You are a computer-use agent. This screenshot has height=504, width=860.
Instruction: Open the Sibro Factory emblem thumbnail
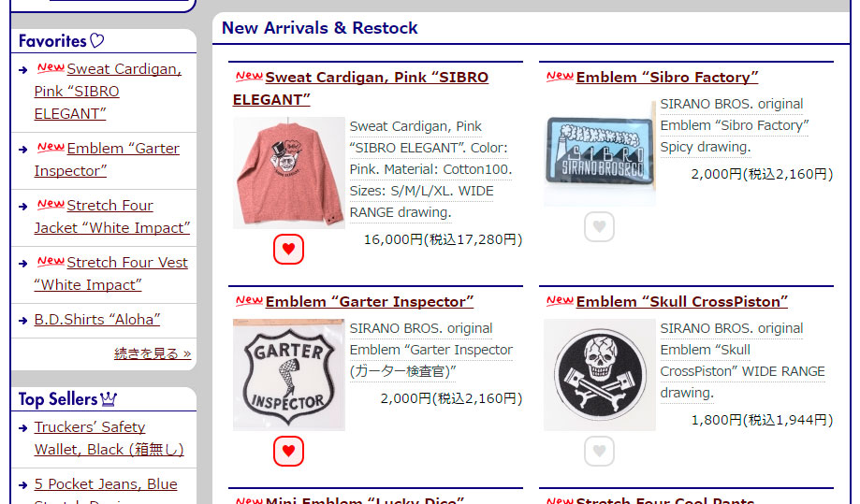click(x=600, y=151)
